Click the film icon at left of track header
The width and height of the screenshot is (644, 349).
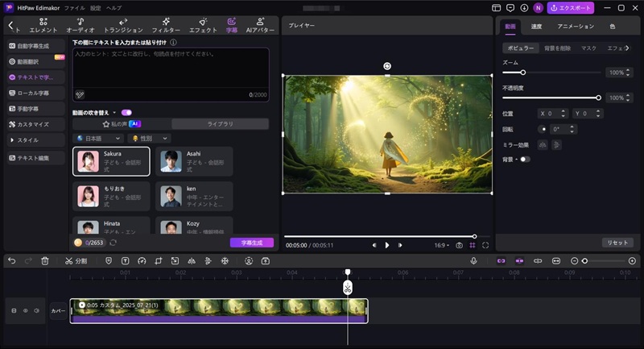tap(14, 311)
